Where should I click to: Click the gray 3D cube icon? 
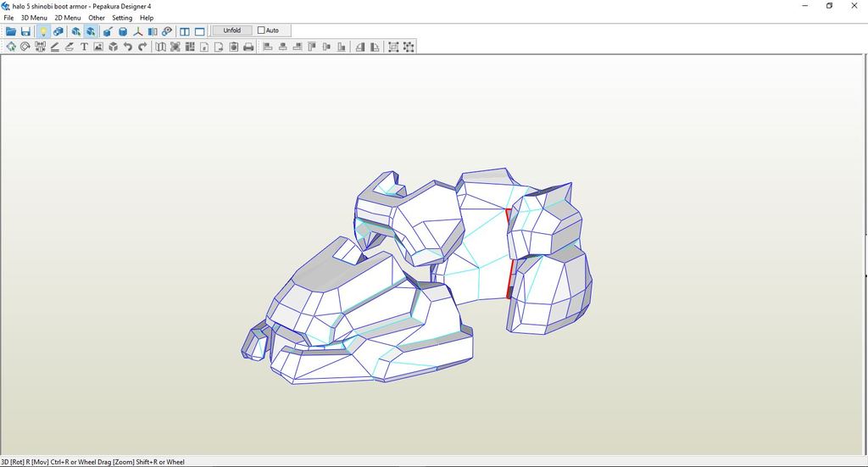(114, 47)
